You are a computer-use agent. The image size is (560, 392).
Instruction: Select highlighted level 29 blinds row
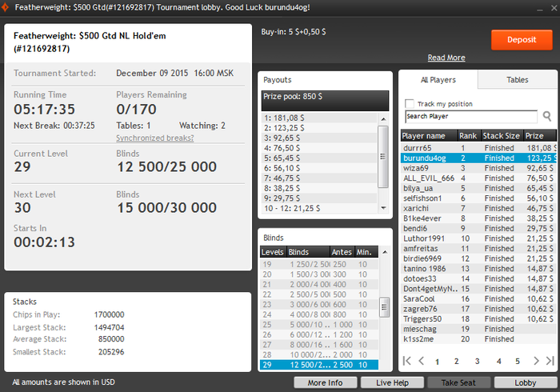[x=319, y=365]
